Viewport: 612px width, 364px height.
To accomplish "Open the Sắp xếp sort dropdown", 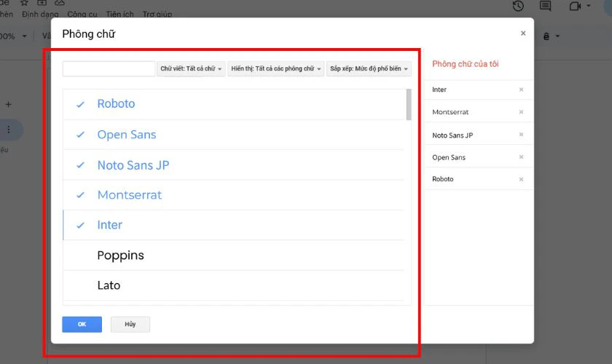I will pyautogui.click(x=369, y=68).
